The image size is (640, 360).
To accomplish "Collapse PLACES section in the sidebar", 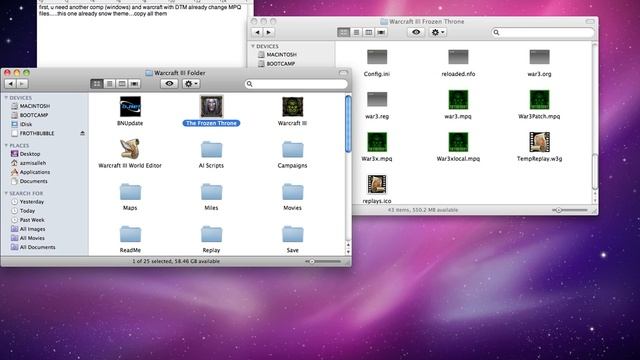I will [6, 146].
